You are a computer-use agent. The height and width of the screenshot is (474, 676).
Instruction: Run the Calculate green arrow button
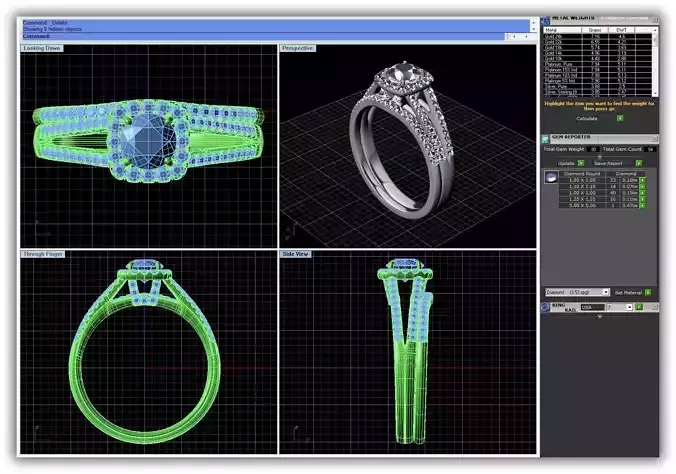point(620,118)
